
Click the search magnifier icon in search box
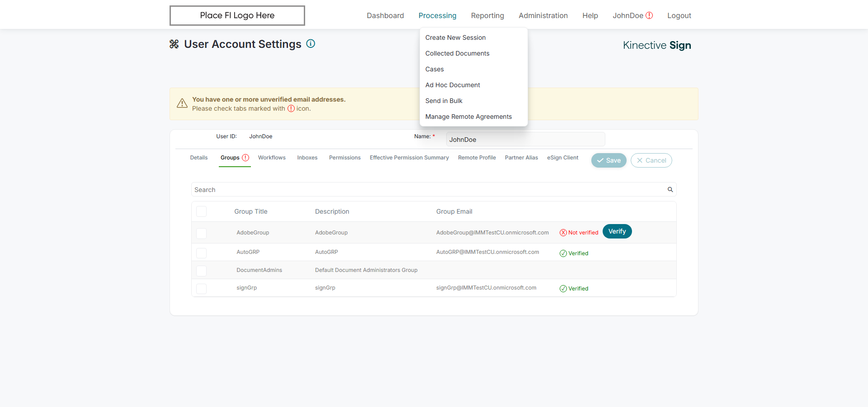(670, 190)
